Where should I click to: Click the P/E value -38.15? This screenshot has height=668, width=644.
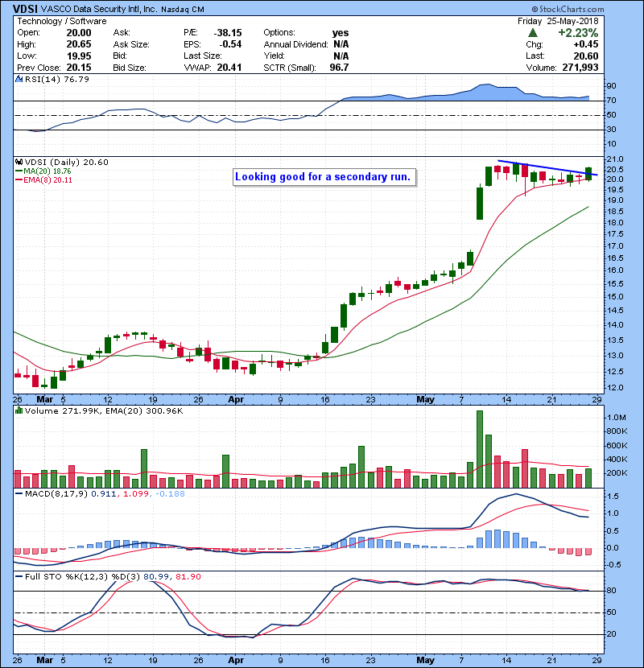click(228, 33)
